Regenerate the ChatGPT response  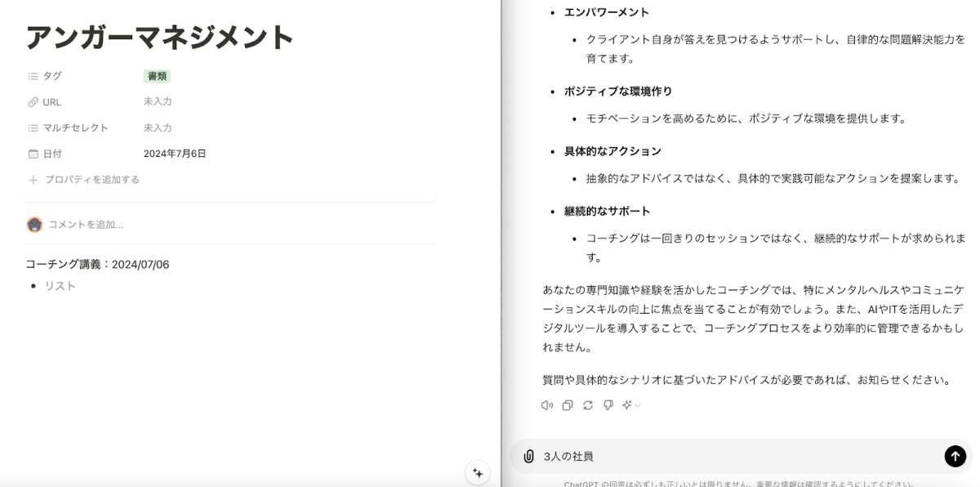coord(588,405)
